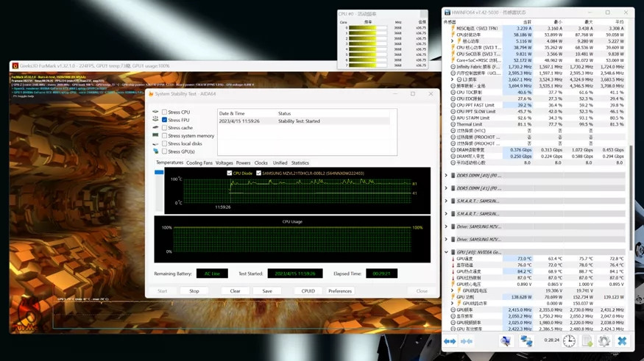This screenshot has height=361, width=644.
Task: Enable Stress CPU checkbox
Action: click(164, 112)
